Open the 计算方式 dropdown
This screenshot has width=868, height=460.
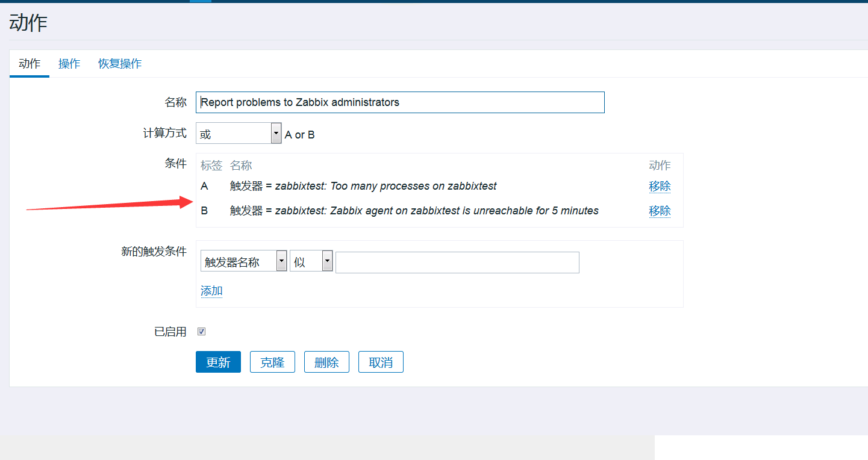(x=239, y=134)
